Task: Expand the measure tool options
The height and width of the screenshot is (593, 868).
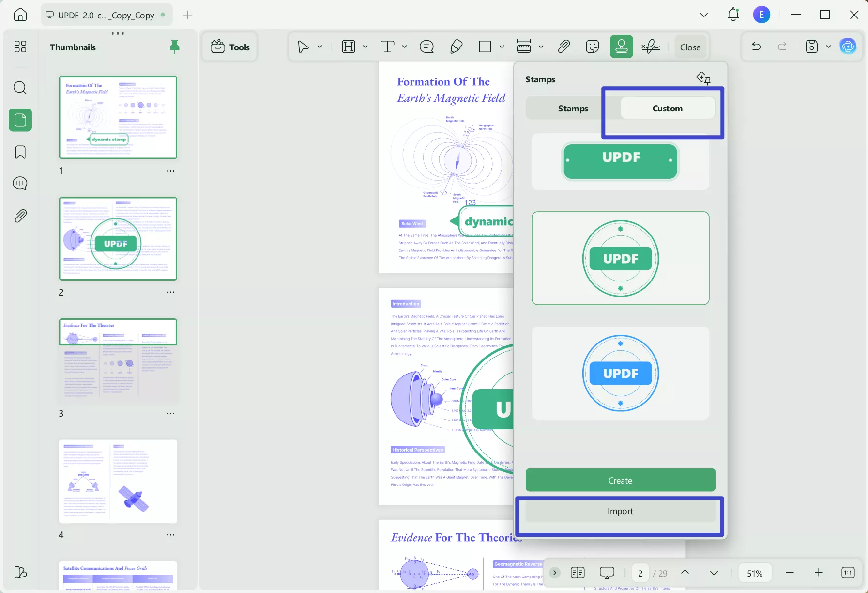Action: coord(541,47)
